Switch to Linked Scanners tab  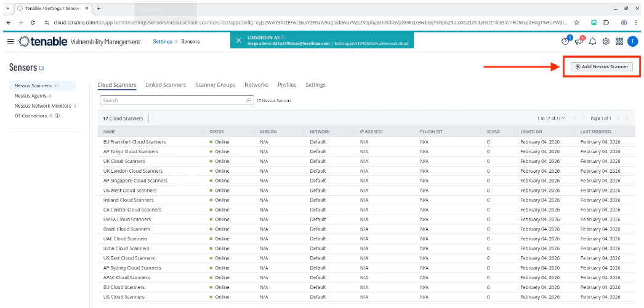click(x=166, y=84)
